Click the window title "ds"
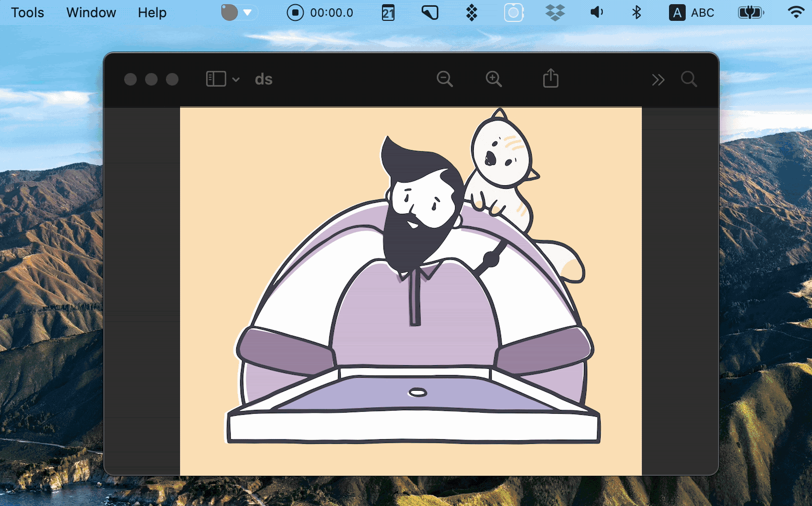This screenshot has height=506, width=812. [264, 79]
